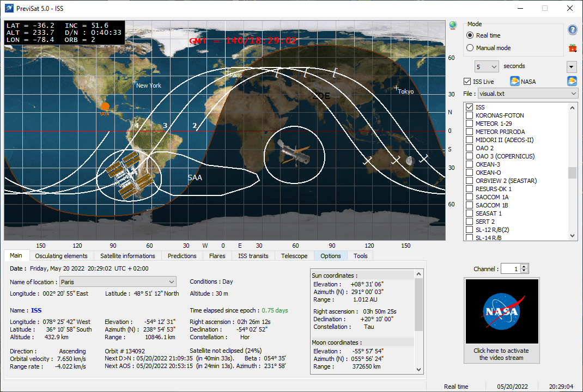Viewport: 583px width, 392px height.
Task: Check the METEOR 1-29 satellite
Action: (x=469, y=124)
